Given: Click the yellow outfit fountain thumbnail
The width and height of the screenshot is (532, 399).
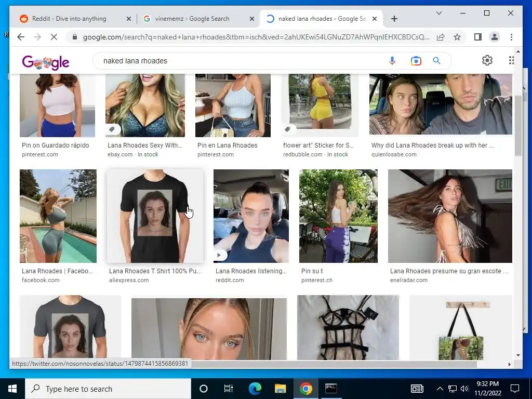Looking at the screenshot, I should (320, 105).
